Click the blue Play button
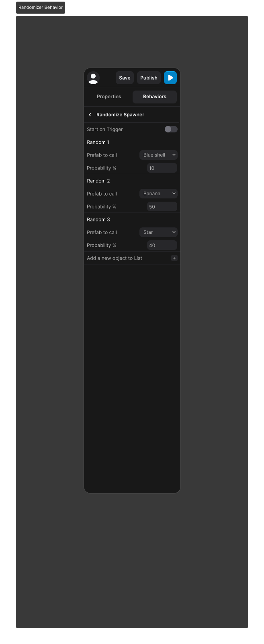This screenshot has height=644, width=264. tap(170, 78)
